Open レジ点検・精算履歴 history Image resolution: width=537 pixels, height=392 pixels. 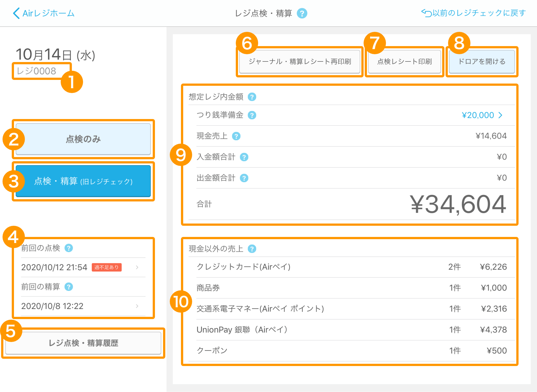pos(83,343)
